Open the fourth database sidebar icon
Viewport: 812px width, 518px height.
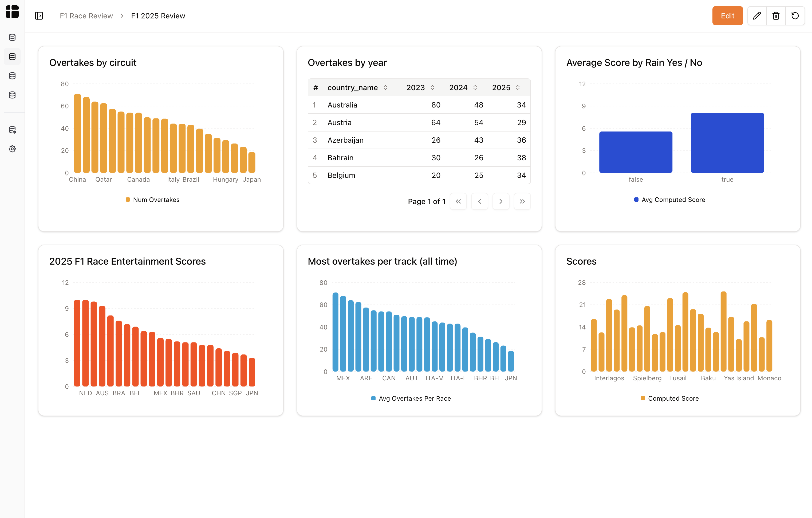(x=12, y=95)
